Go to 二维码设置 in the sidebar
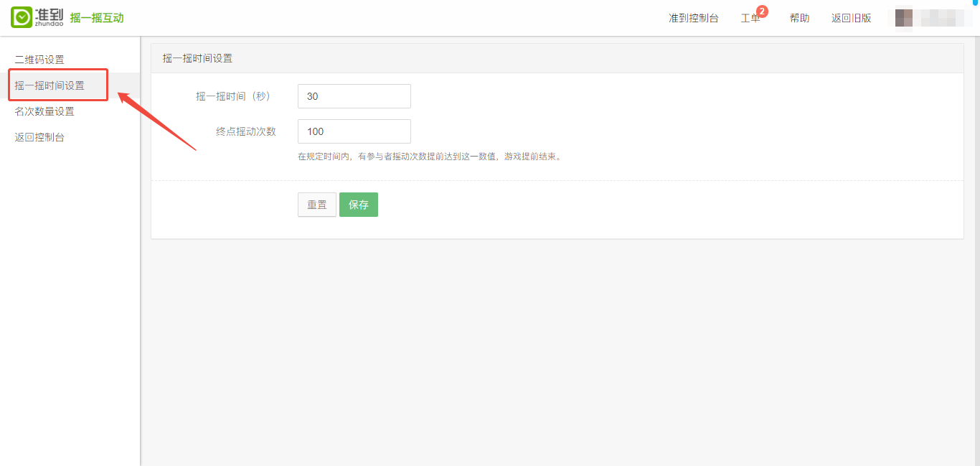980x466 pixels. point(39,60)
